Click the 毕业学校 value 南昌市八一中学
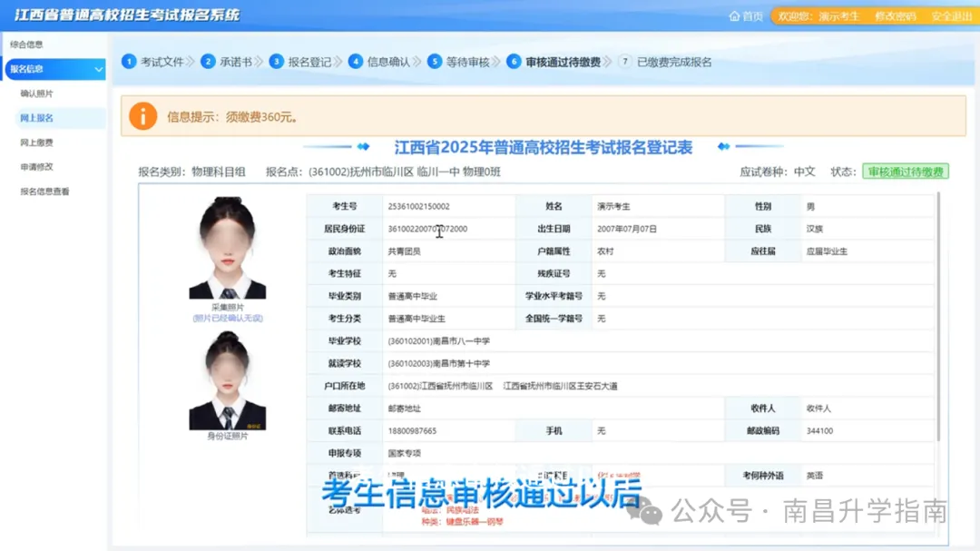980x551 pixels. pos(439,341)
